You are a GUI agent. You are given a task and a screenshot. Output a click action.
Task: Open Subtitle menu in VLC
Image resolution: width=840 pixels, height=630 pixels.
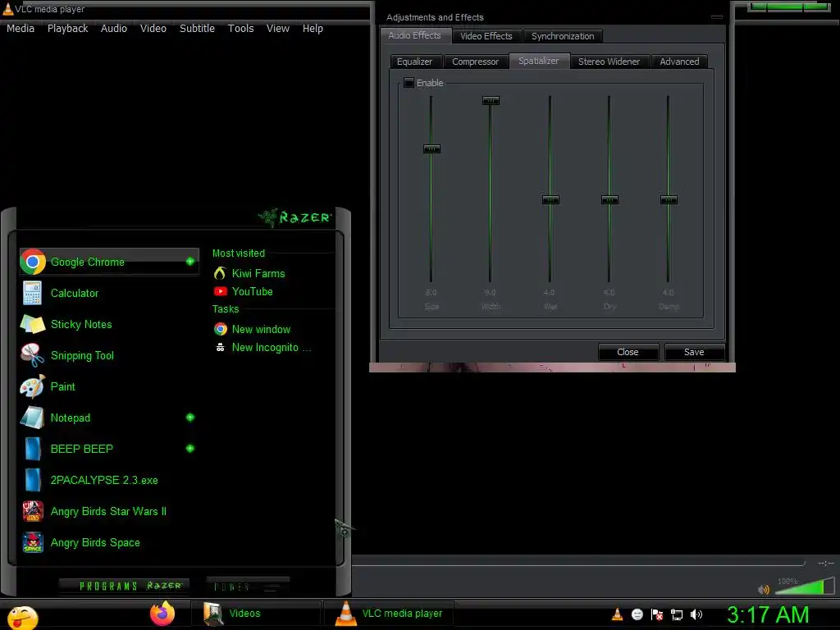point(197,29)
